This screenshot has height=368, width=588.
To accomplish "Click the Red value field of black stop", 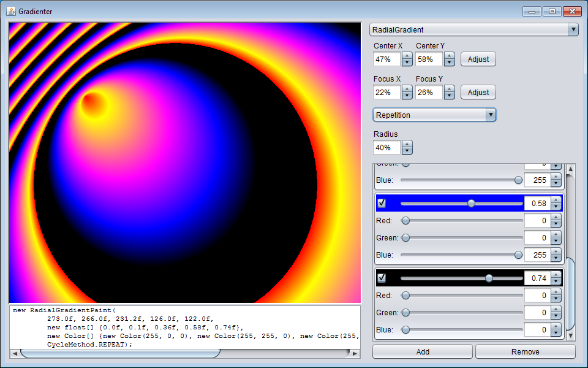I will click(x=537, y=296).
